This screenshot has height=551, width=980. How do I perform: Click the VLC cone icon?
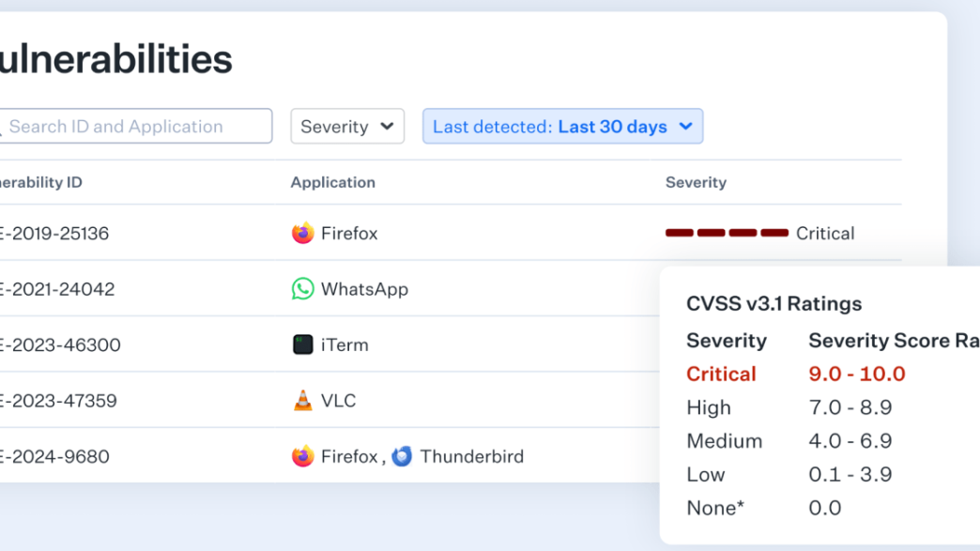click(x=302, y=401)
